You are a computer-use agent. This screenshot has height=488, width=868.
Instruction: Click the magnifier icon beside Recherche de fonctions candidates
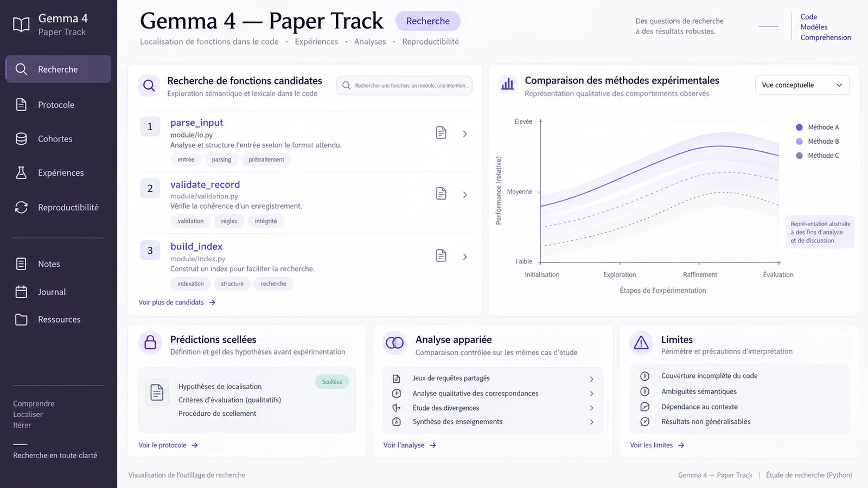(149, 85)
